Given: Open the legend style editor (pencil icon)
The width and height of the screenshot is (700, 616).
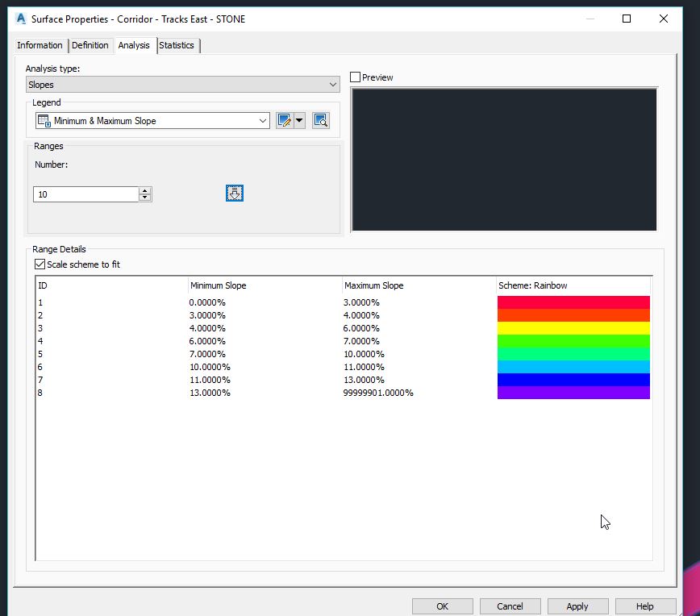Looking at the screenshot, I should pos(285,119).
